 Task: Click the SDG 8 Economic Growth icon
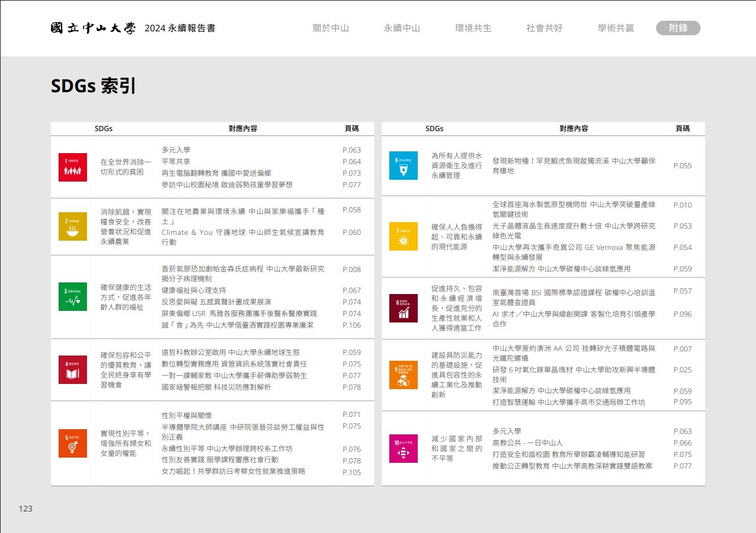tap(403, 308)
